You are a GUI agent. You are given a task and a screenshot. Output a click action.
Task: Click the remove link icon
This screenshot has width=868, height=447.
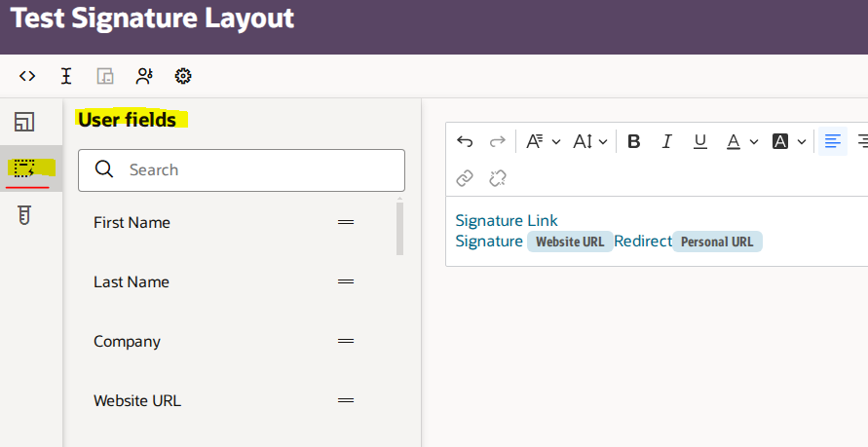[x=498, y=178]
